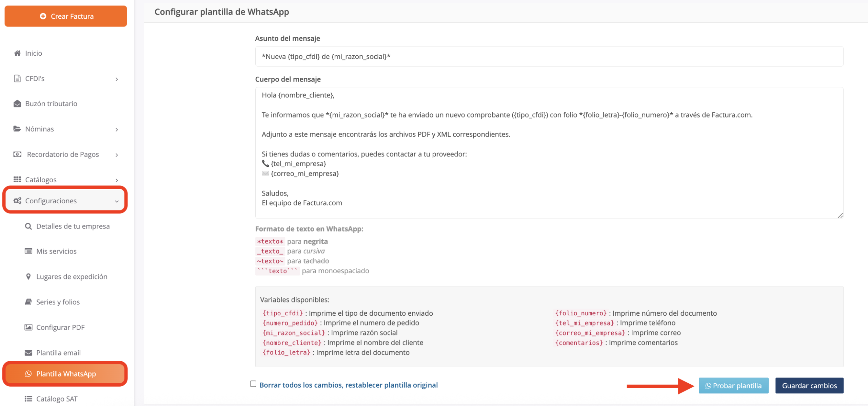Click the folder icon beside Nóminas

[x=17, y=129]
